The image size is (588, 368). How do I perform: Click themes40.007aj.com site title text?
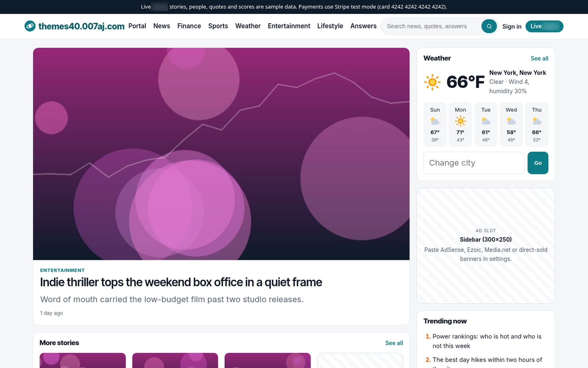click(81, 26)
